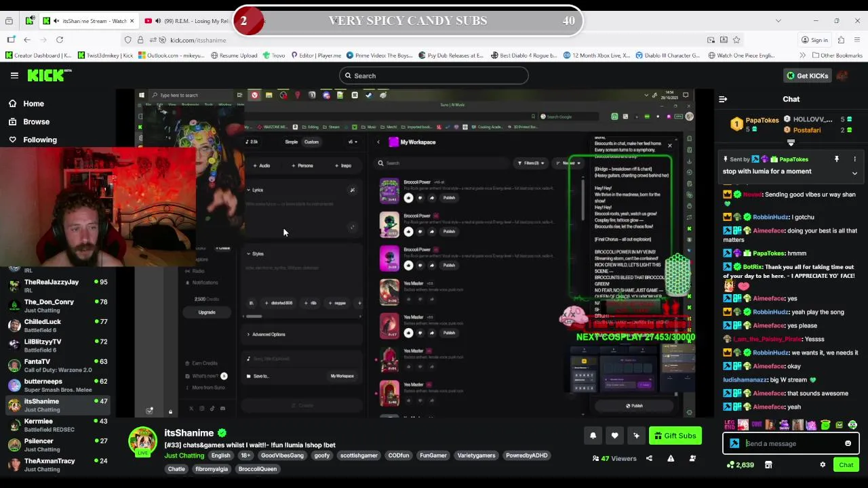Open LilBlitzyyTV channel in sidebar
The width and height of the screenshot is (868, 488).
(x=57, y=345)
